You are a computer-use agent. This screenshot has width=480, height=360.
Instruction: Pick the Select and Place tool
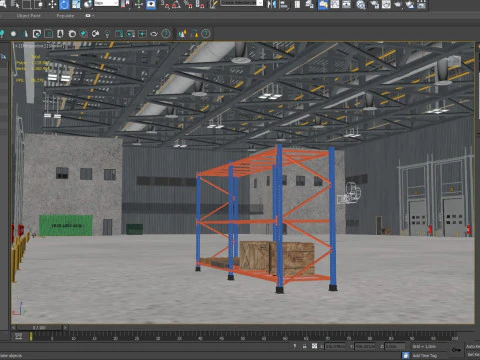click(88, 4)
